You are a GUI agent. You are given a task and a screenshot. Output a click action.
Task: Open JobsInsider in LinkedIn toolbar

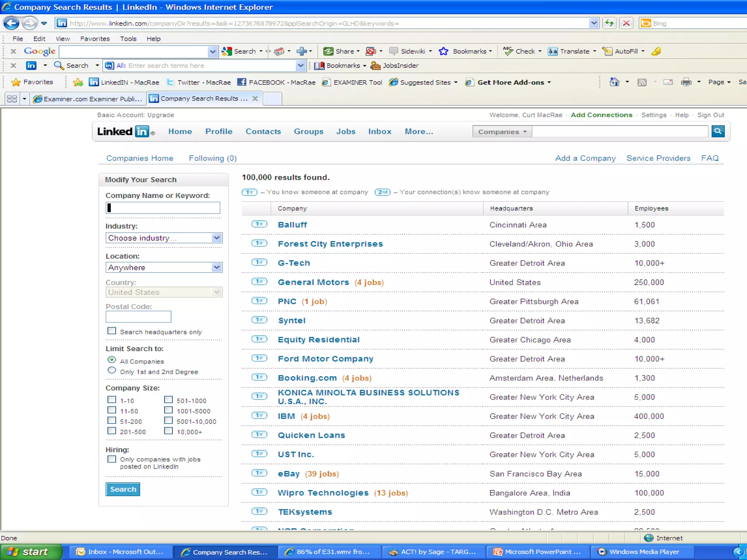pos(395,66)
